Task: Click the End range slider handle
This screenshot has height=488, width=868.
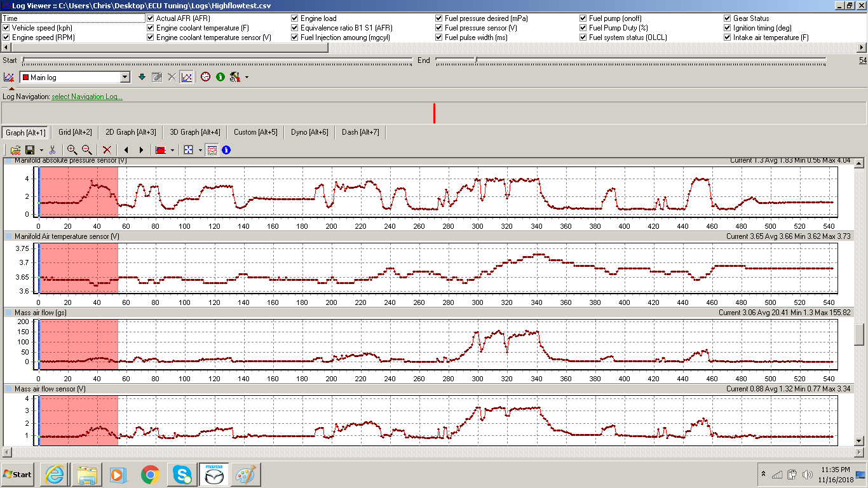Action: pyautogui.click(x=476, y=60)
